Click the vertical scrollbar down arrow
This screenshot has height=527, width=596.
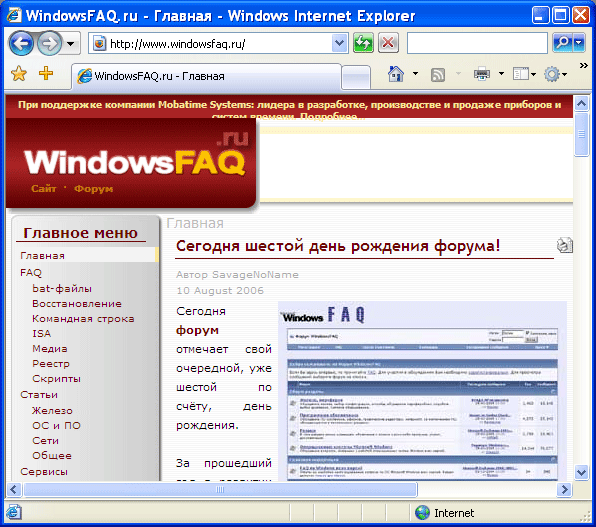pos(582,473)
